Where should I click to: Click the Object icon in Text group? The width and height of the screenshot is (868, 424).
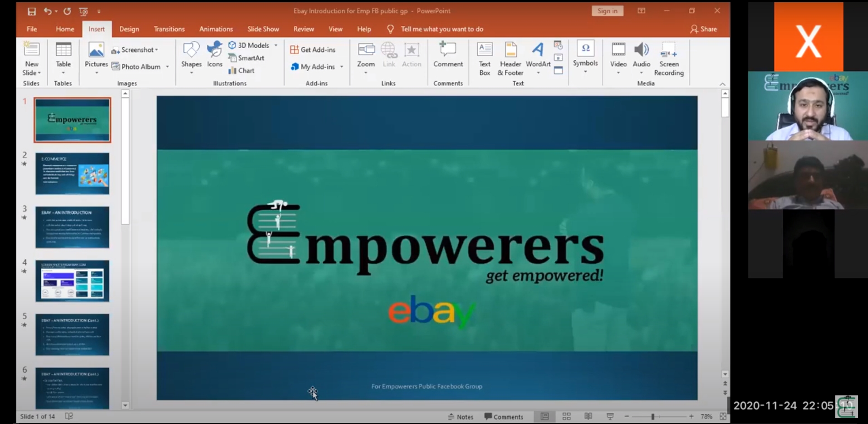coord(559,70)
